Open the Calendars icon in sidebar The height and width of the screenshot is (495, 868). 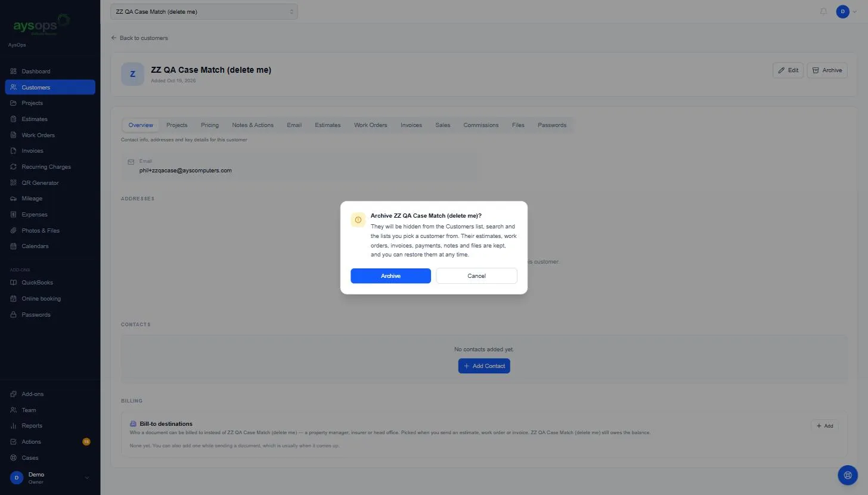(14, 246)
